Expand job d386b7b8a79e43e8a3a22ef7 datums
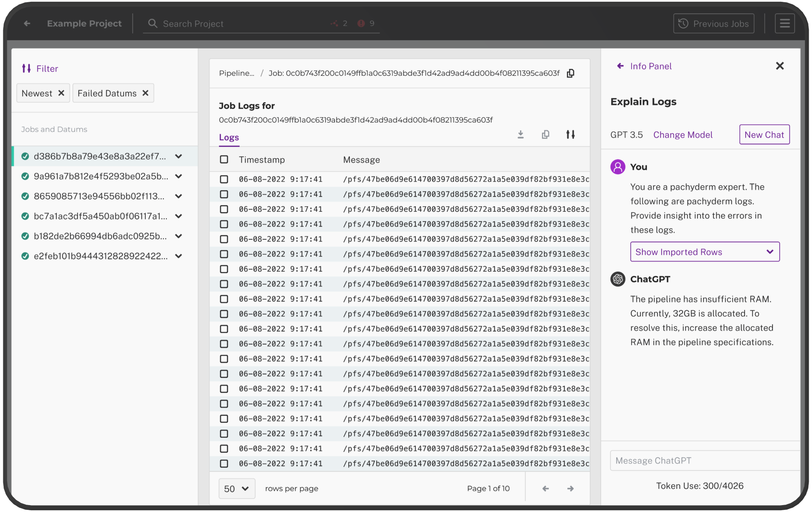This screenshot has height=512, width=812. click(x=178, y=156)
